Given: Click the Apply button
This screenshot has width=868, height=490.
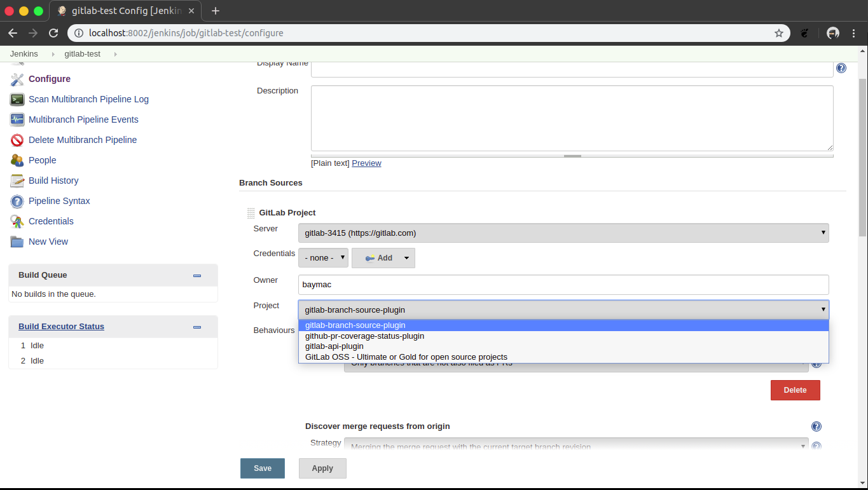Looking at the screenshot, I should pos(322,468).
